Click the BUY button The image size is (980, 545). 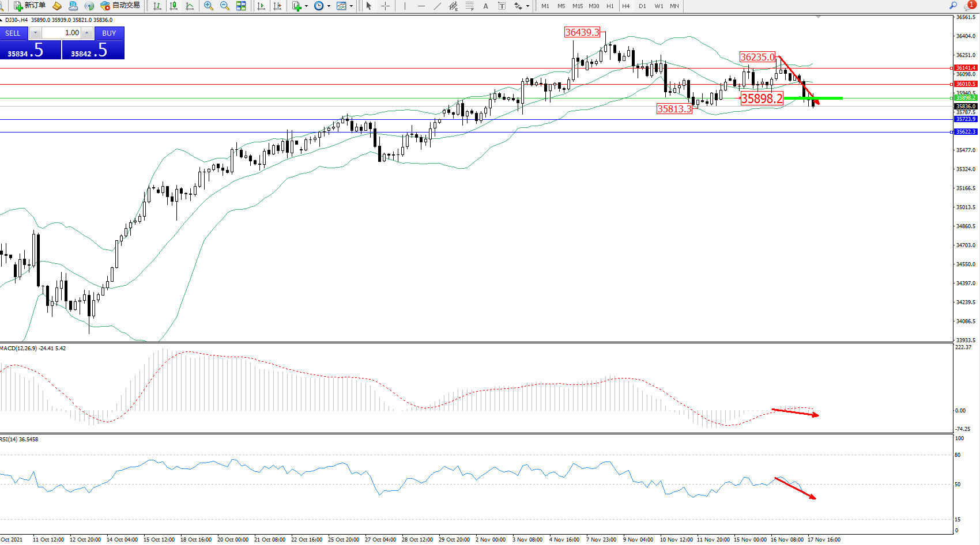click(109, 33)
